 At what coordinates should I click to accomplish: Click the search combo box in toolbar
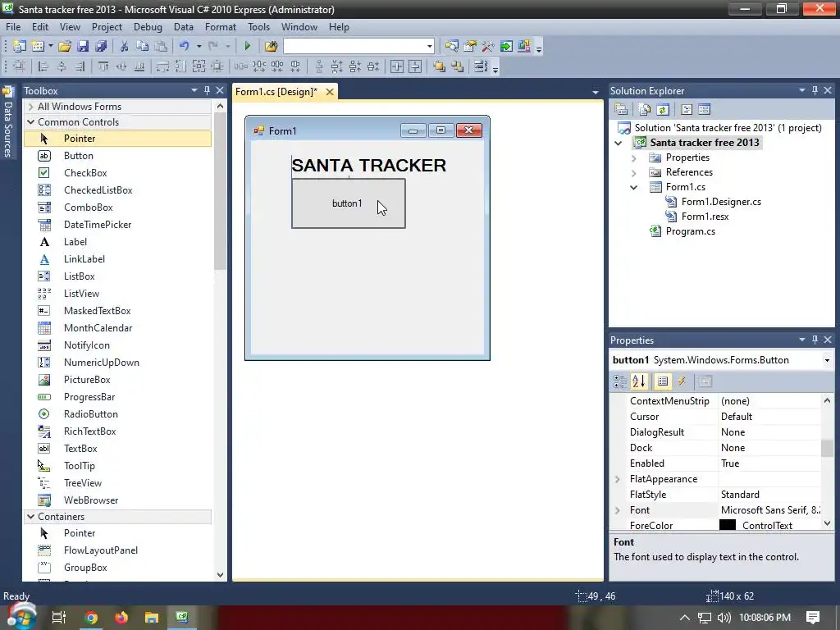[x=358, y=46]
